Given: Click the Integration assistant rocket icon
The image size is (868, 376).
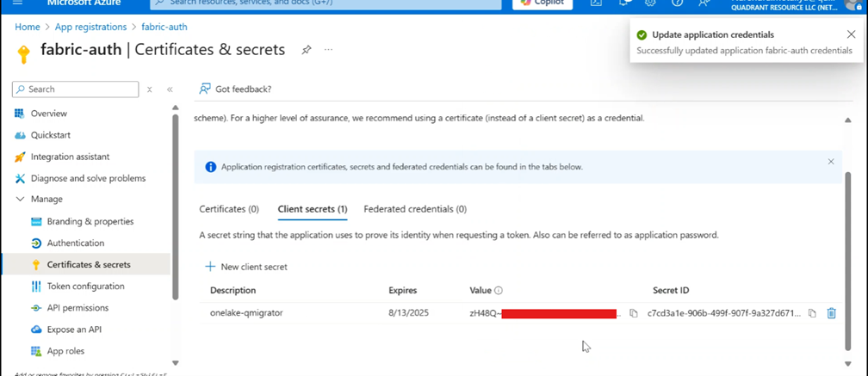Looking at the screenshot, I should pyautogui.click(x=20, y=157).
